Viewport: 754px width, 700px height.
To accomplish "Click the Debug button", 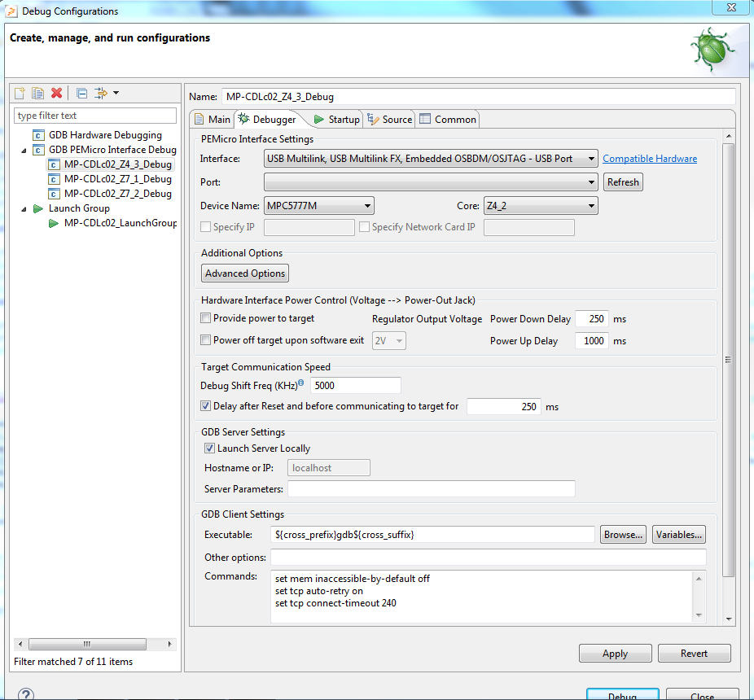I will (x=622, y=694).
